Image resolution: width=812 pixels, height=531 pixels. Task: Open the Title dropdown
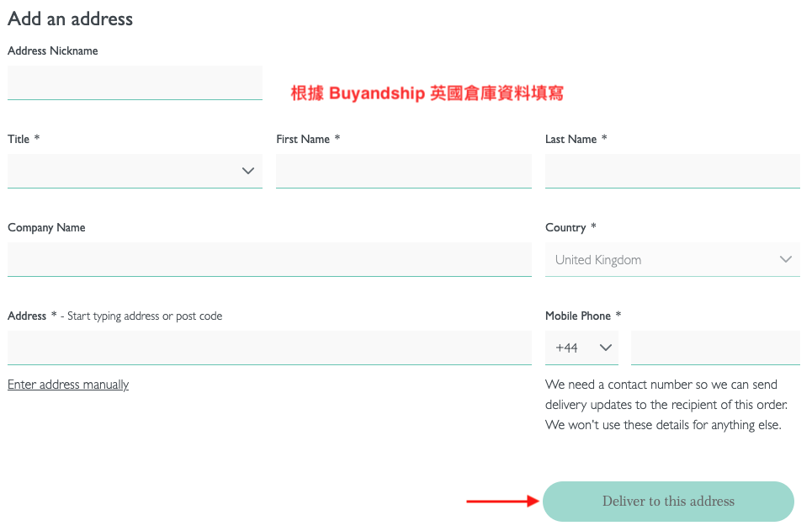point(135,171)
